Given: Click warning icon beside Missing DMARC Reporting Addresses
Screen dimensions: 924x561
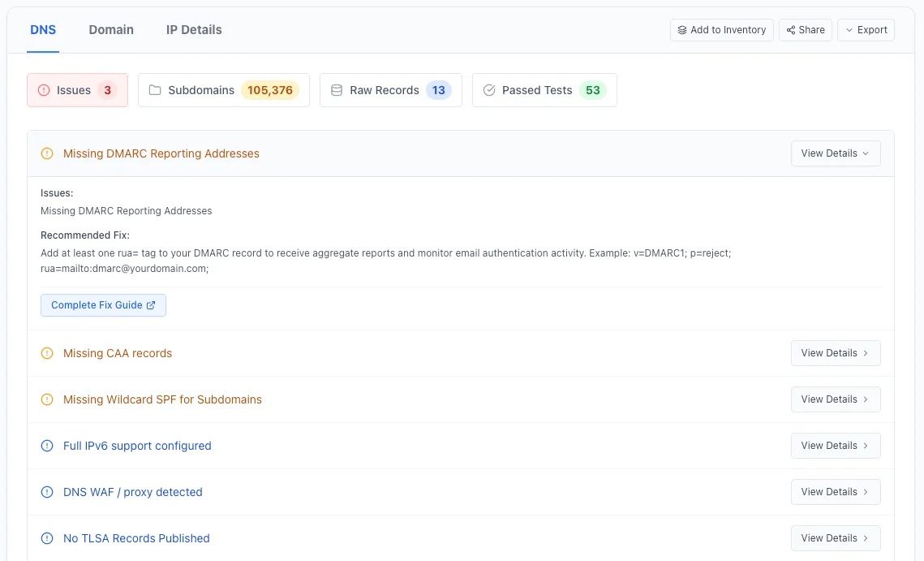Looking at the screenshot, I should [47, 153].
